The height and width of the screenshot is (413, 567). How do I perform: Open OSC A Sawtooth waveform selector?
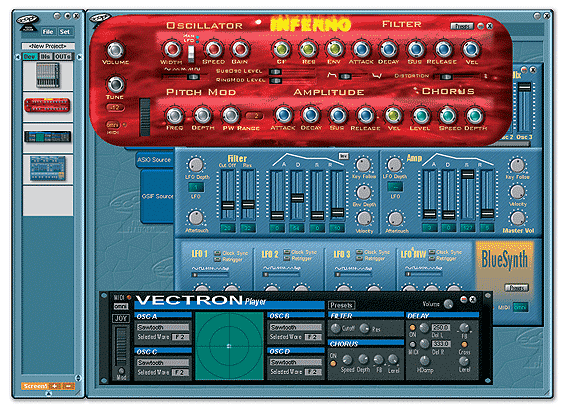tap(163, 327)
